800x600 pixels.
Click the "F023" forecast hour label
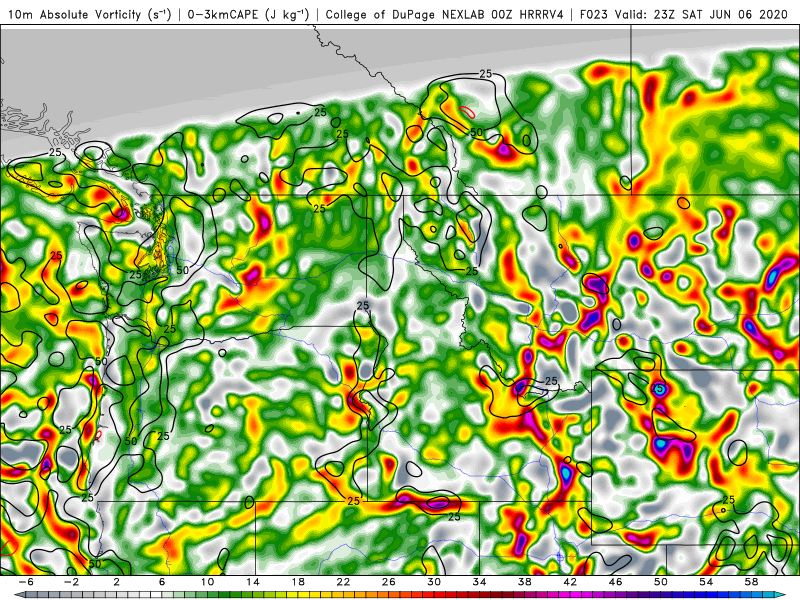click(594, 14)
